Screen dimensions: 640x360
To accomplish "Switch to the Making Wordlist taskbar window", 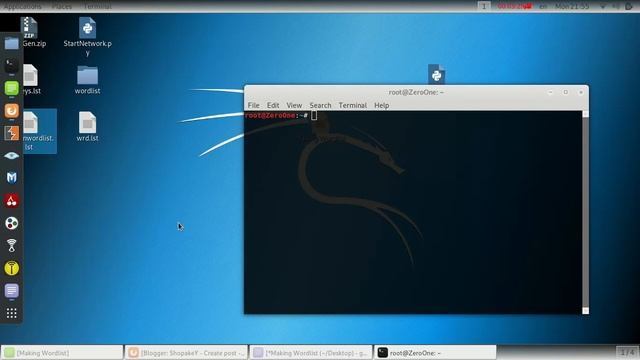I will click(x=62, y=353).
